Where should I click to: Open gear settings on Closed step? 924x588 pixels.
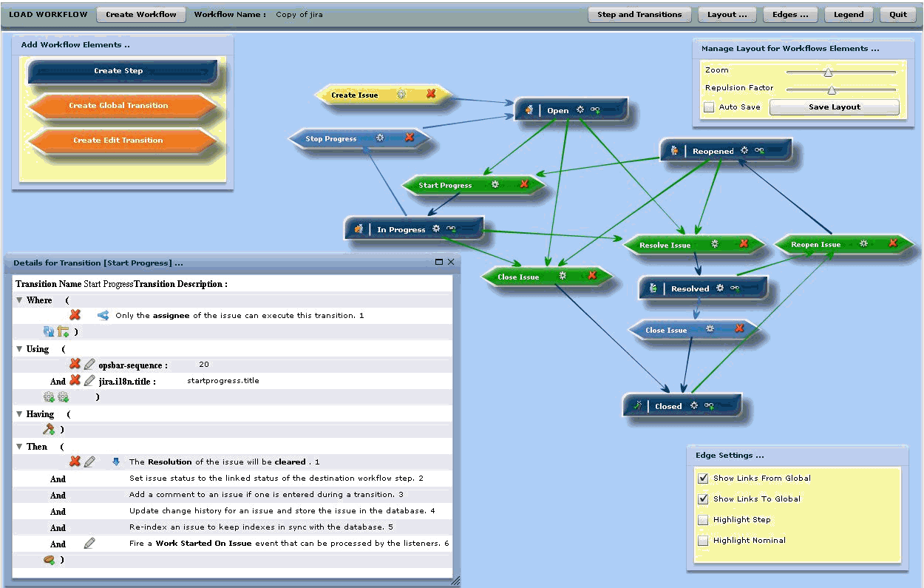(x=694, y=405)
